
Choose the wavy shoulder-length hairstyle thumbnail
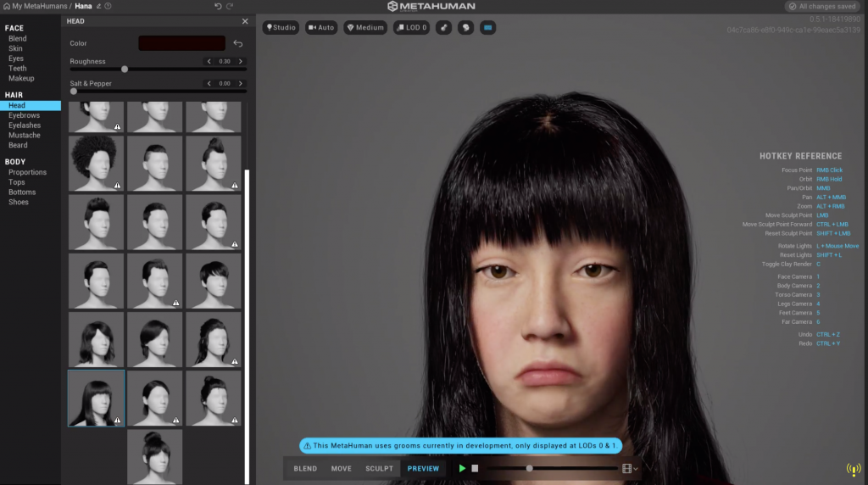click(x=97, y=339)
